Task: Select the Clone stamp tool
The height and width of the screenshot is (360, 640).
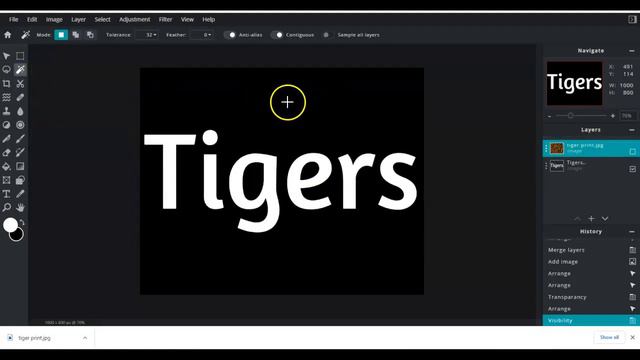Action: click(x=7, y=111)
